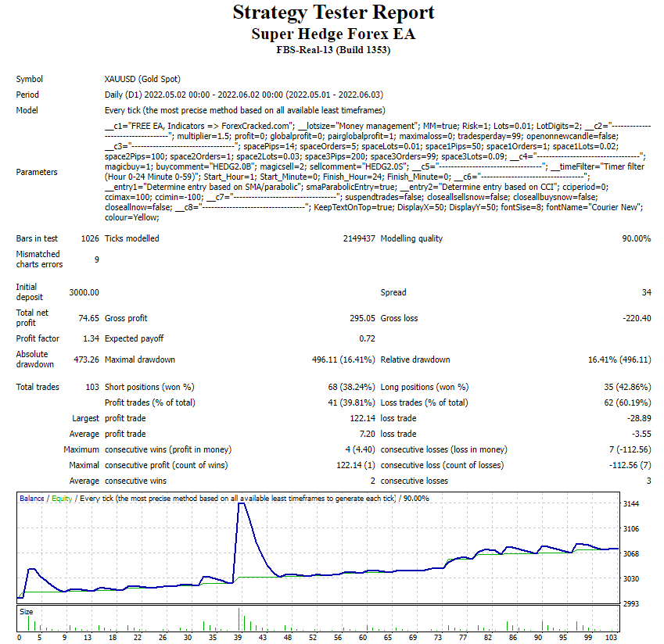Select the Profit factor value 1.34
The image size is (664, 644).
tap(91, 338)
